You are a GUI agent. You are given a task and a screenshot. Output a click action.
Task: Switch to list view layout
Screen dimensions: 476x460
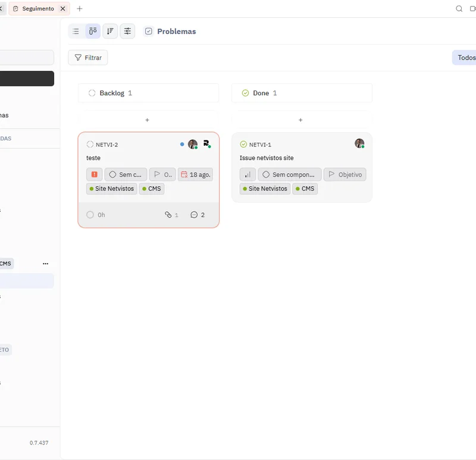tap(76, 32)
